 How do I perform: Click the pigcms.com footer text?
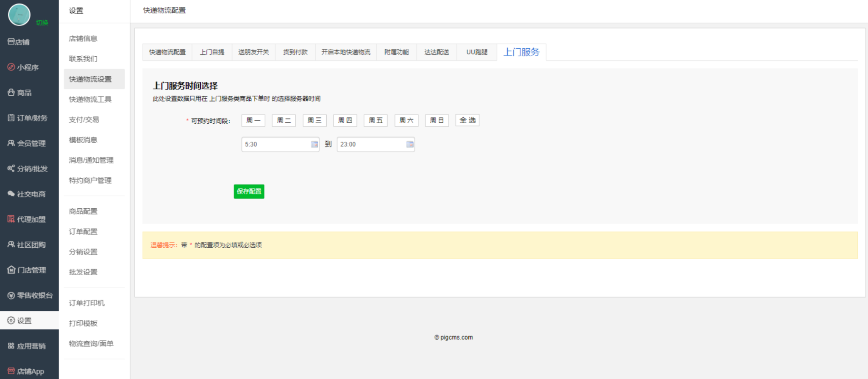coord(453,338)
